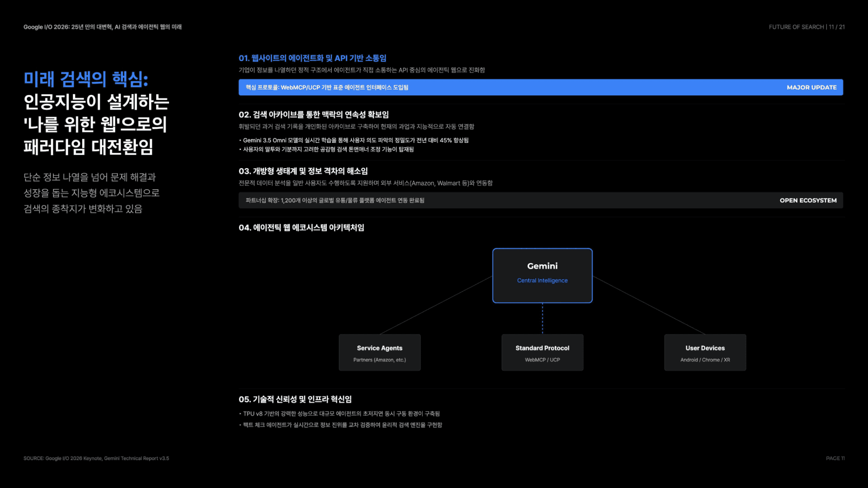The height and width of the screenshot is (488, 868).
Task: Click heading '04. 에이전틱 웹 에코시스템 아키텍처임'
Action: point(302,228)
